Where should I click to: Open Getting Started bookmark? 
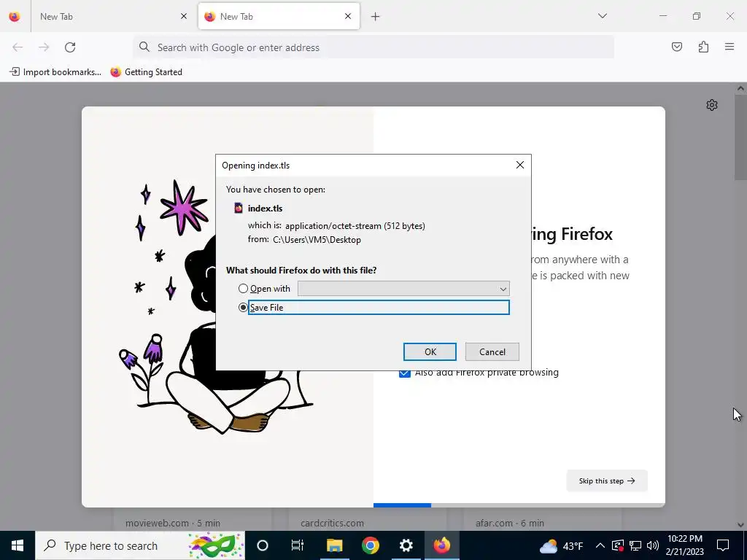point(146,72)
